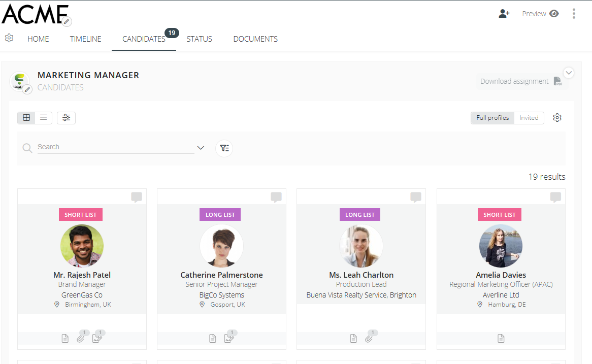592x364 pixels.
Task: Click the PDF icon beside Download assignment
Action: point(557,81)
